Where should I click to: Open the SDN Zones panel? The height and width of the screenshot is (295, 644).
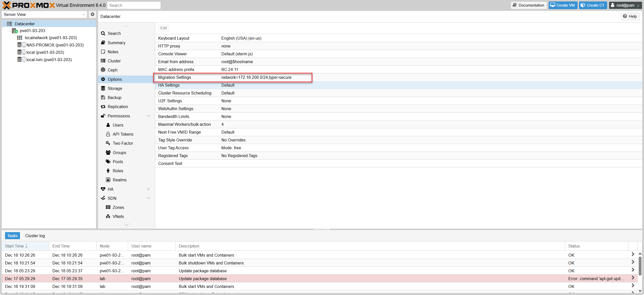(118, 207)
